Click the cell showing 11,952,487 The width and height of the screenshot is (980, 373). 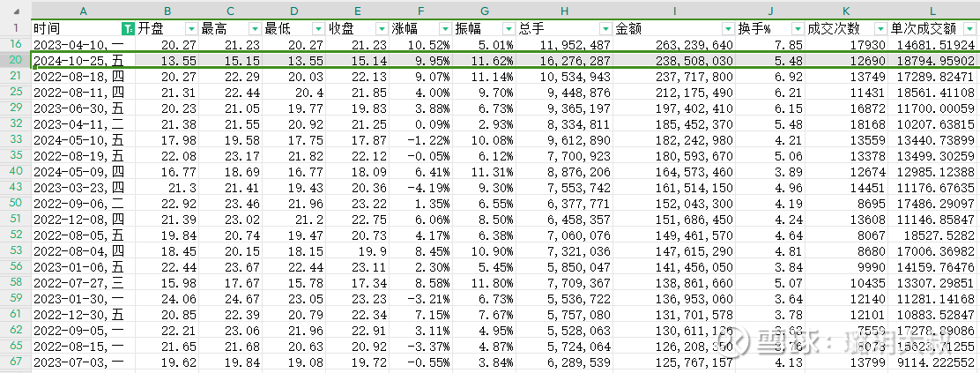[x=565, y=44]
